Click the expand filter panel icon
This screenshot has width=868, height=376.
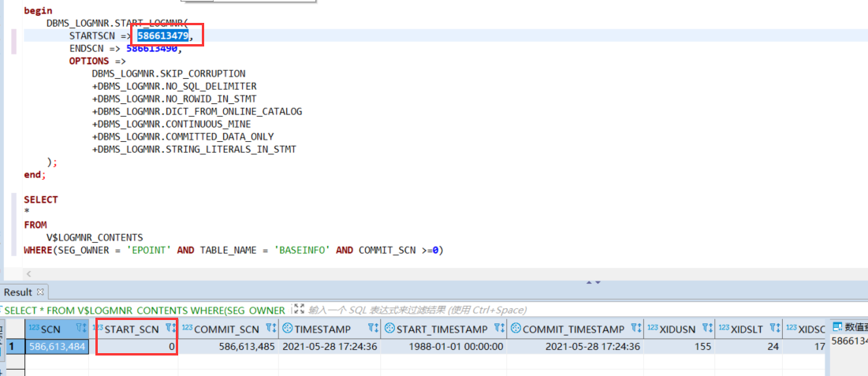pyautogui.click(x=300, y=310)
